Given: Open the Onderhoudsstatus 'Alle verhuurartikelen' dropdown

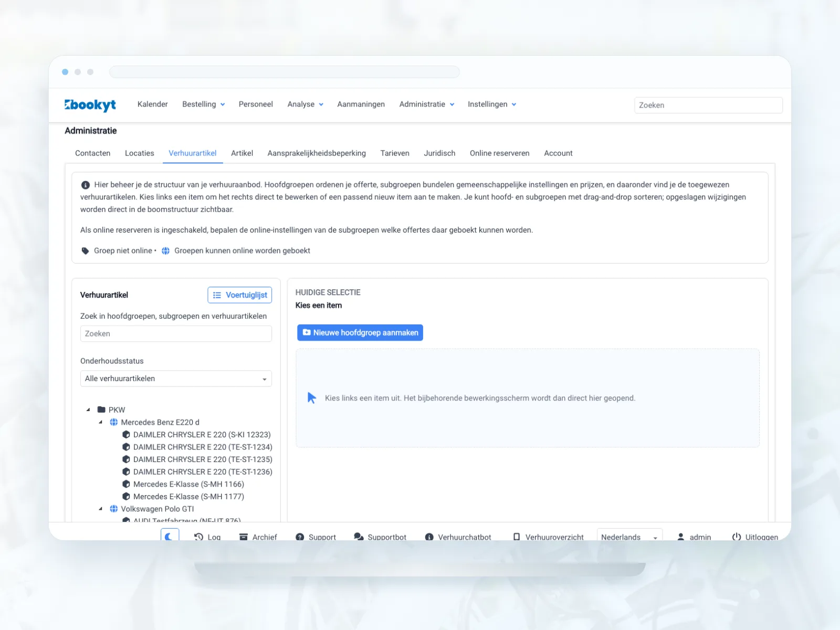Looking at the screenshot, I should click(176, 379).
